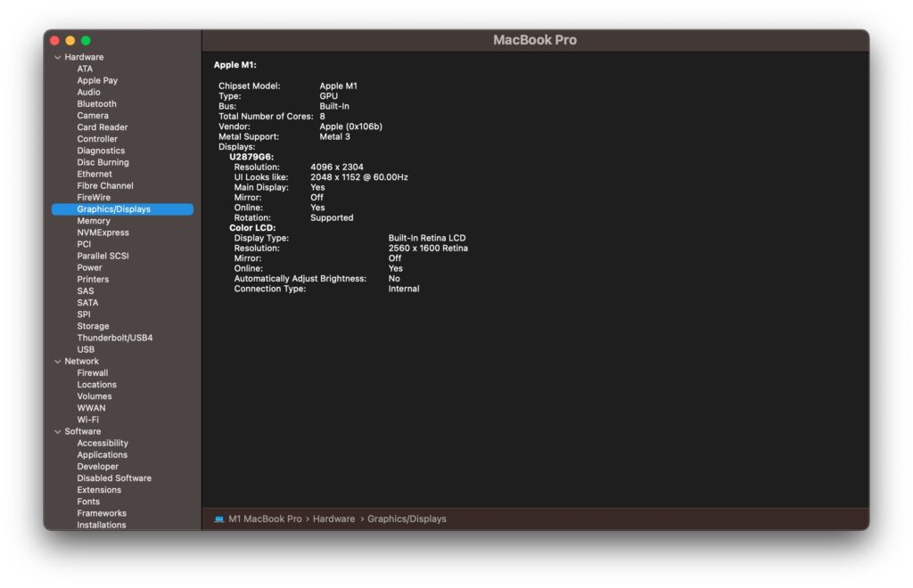Select the Applications software category
This screenshot has height=588, width=913.
tap(102, 454)
